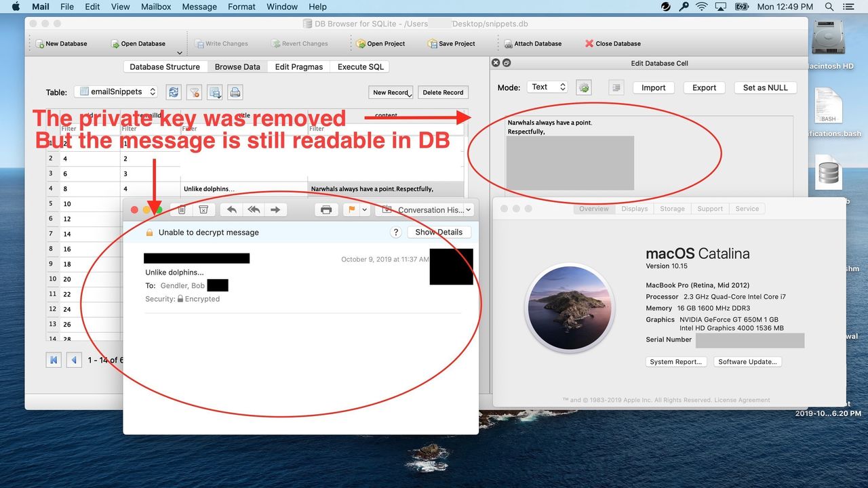Click the Forward arrow in Mail message
Image resolution: width=868 pixels, height=488 pixels.
click(x=275, y=209)
